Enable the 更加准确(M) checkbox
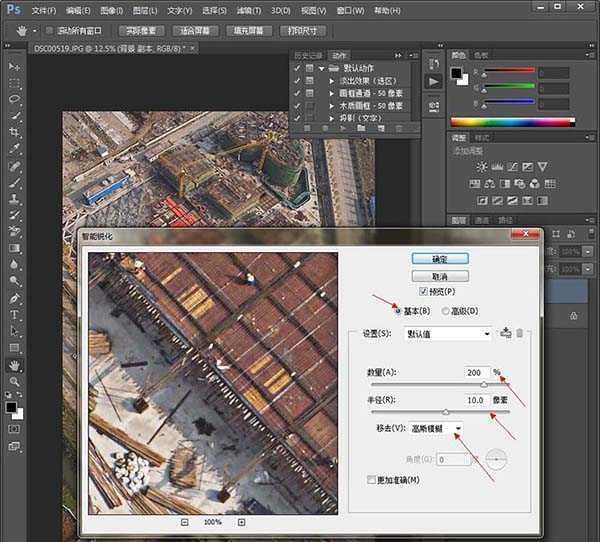Viewport: 600px width, 542px height. (x=372, y=481)
